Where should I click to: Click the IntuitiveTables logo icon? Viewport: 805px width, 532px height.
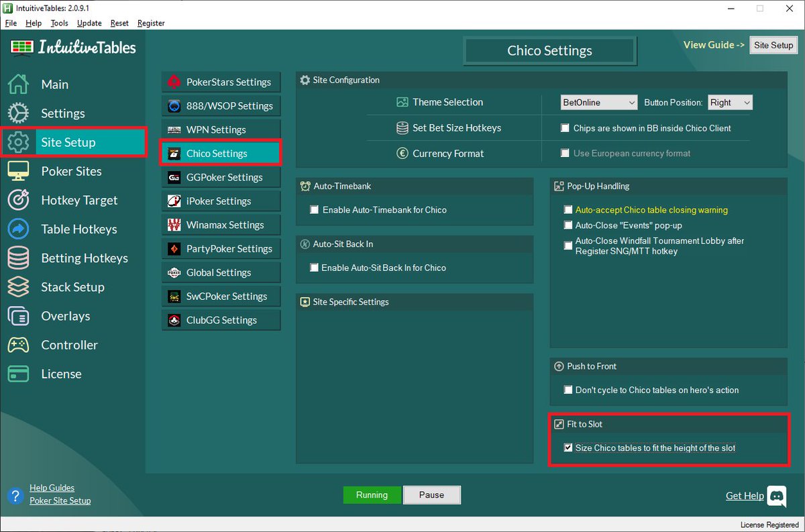point(22,47)
